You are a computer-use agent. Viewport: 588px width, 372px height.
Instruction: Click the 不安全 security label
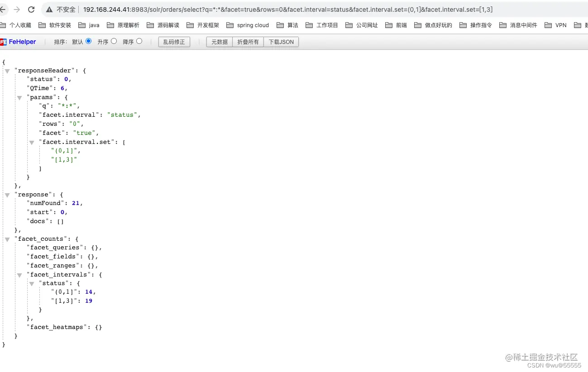[x=66, y=10]
